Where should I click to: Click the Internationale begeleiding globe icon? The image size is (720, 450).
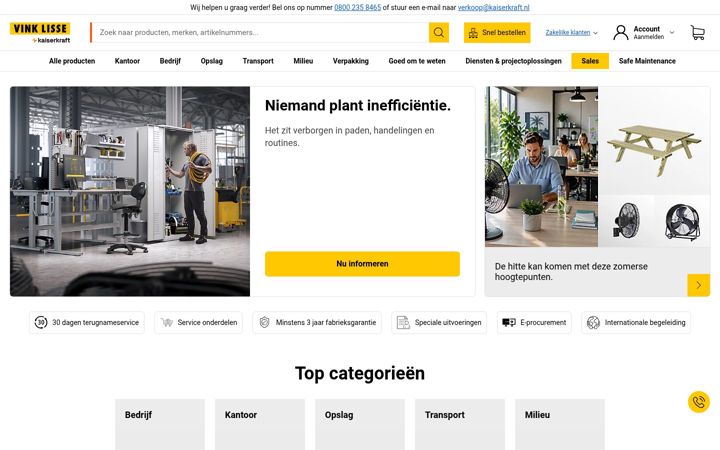(x=593, y=322)
